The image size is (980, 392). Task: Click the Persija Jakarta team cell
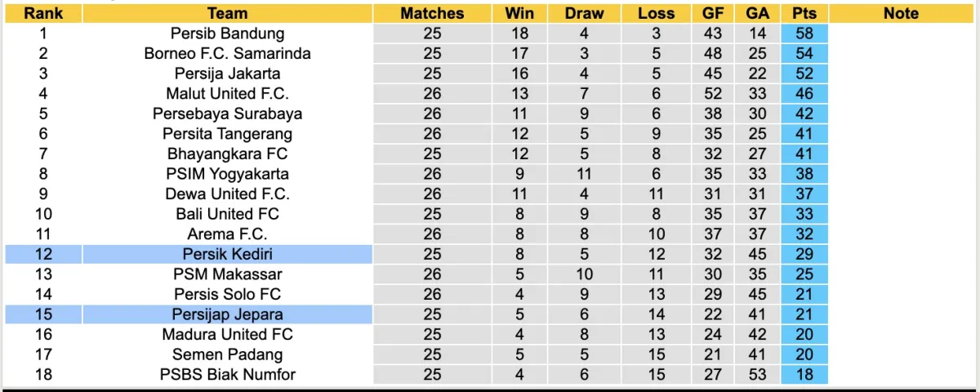point(227,73)
